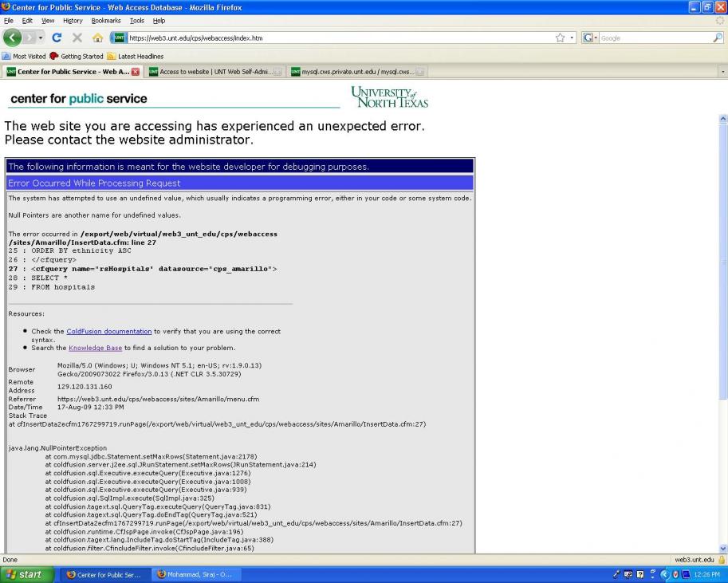The width and height of the screenshot is (728, 583).
Task: Click the taskbar clock showing 12:26 PM
Action: click(706, 575)
